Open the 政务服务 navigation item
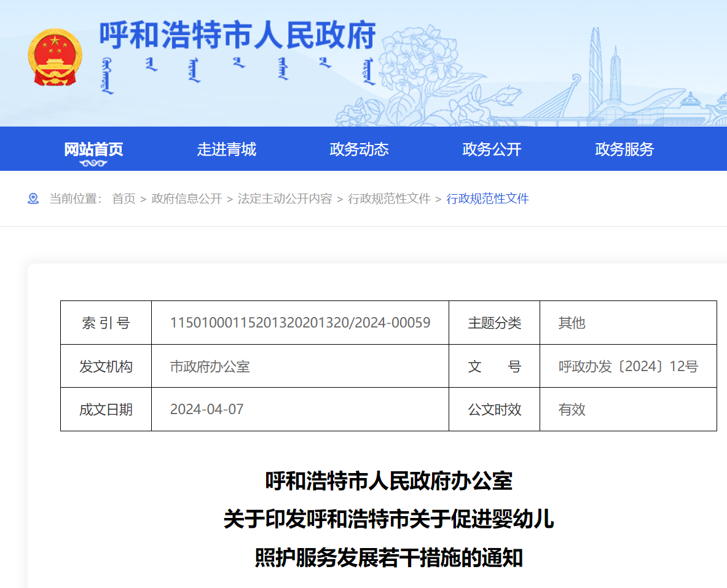This screenshot has width=727, height=588. click(624, 149)
